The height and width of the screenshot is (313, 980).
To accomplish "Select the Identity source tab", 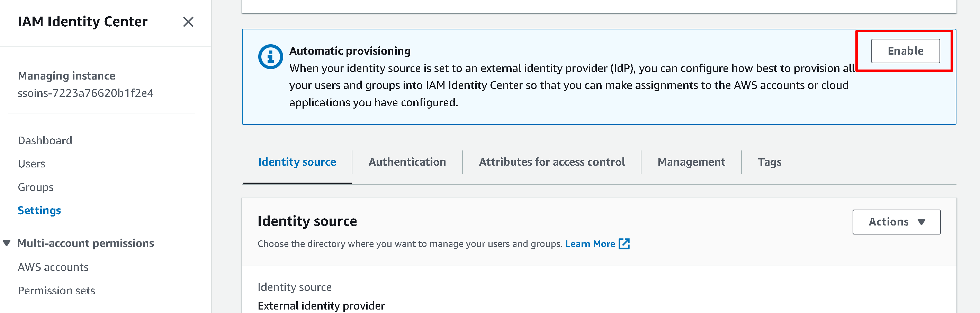I will pos(297,162).
